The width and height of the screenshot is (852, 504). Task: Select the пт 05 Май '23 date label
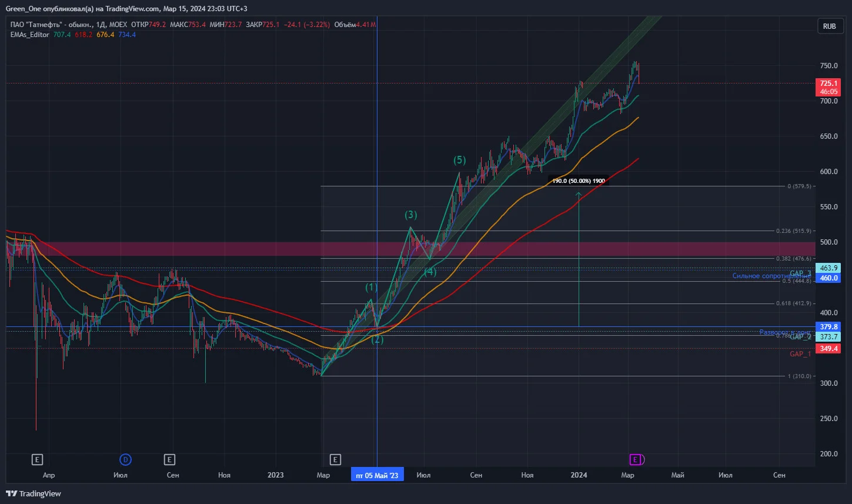[x=377, y=475]
